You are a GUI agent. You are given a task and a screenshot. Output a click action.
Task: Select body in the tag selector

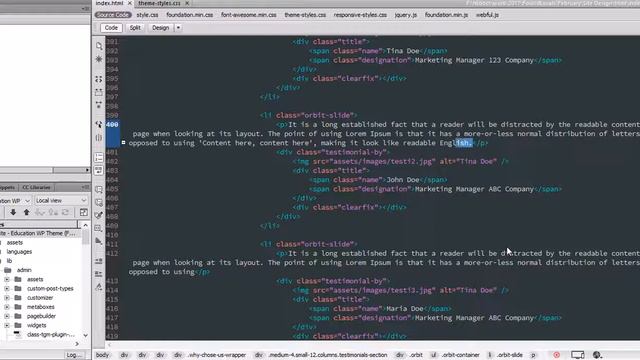pos(102,355)
